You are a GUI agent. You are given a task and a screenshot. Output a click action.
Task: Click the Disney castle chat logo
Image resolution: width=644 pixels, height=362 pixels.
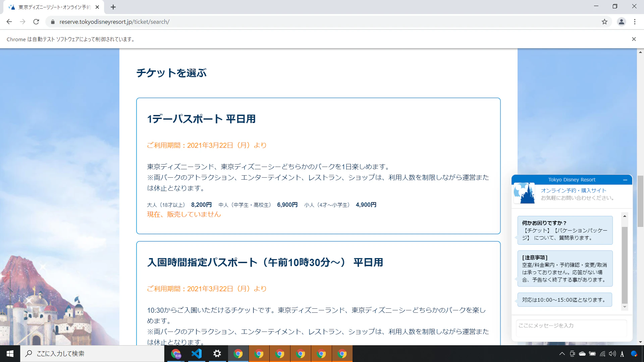[525, 193]
